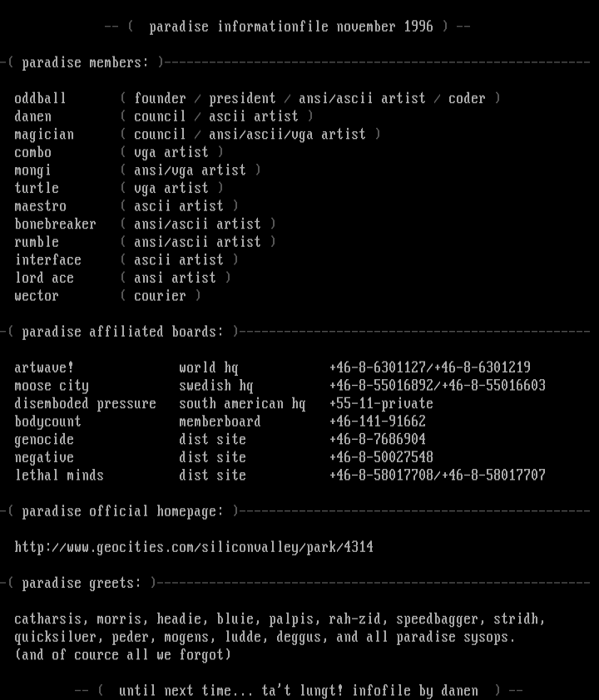Select member name 'oddball'
Screen dimensions: 599x700
(40, 99)
